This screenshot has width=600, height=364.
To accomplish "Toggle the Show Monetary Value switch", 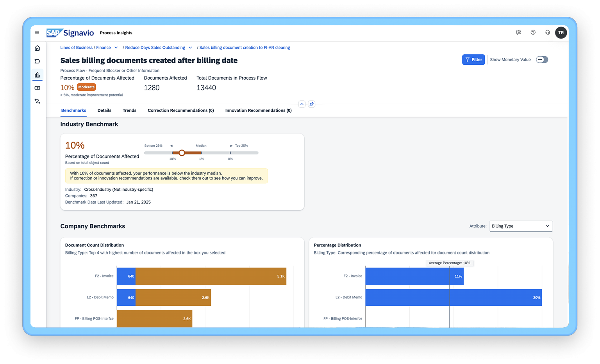I will pyautogui.click(x=542, y=60).
